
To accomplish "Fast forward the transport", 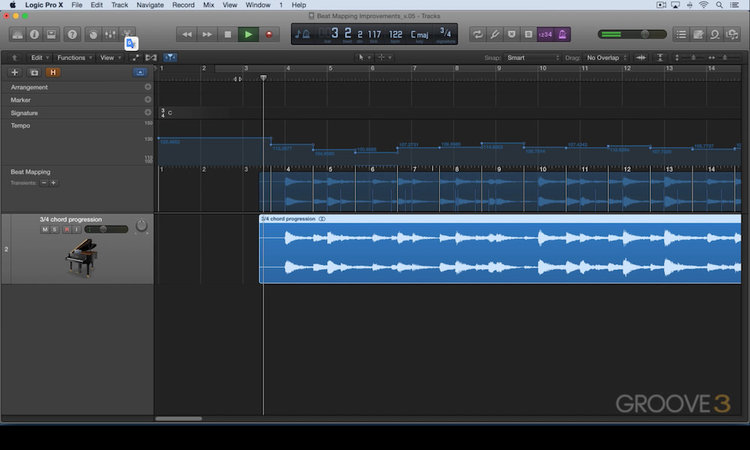I will pos(207,34).
